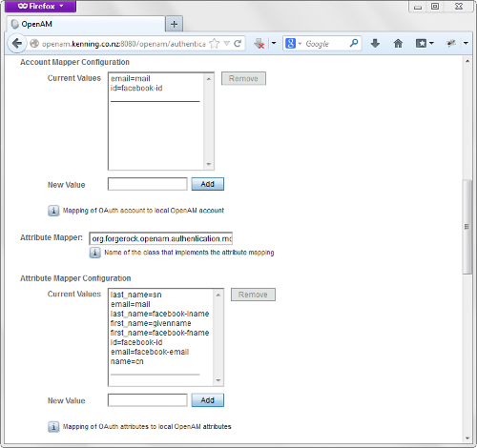Viewport: 477px width, 448px height.
Task: Open the URL history dropdown arrow
Action: point(227,43)
